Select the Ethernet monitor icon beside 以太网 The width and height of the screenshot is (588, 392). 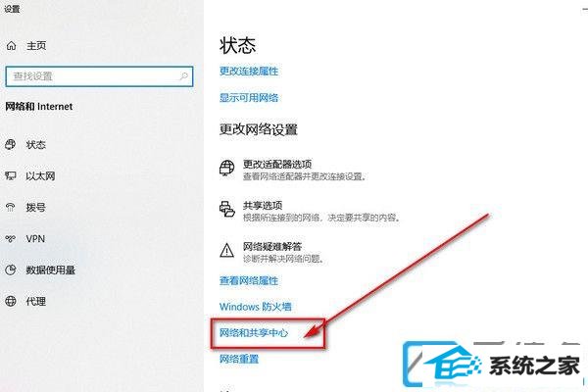(x=11, y=175)
